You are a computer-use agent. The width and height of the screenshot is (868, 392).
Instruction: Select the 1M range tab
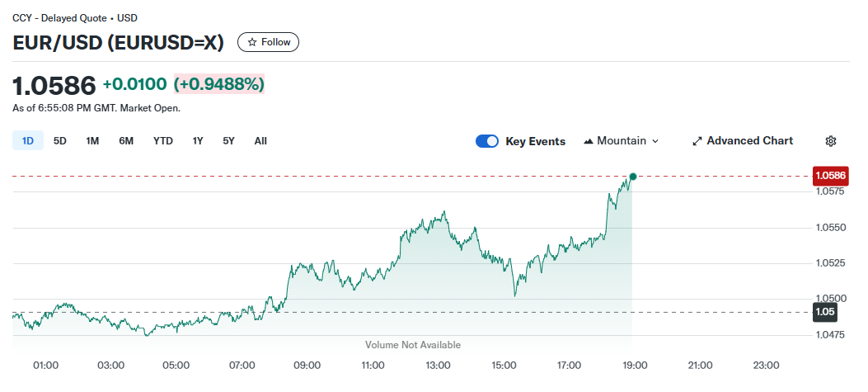click(x=92, y=141)
